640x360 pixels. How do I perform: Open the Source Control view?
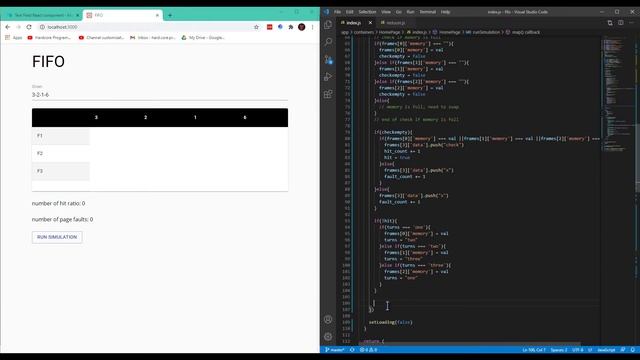coord(328,60)
